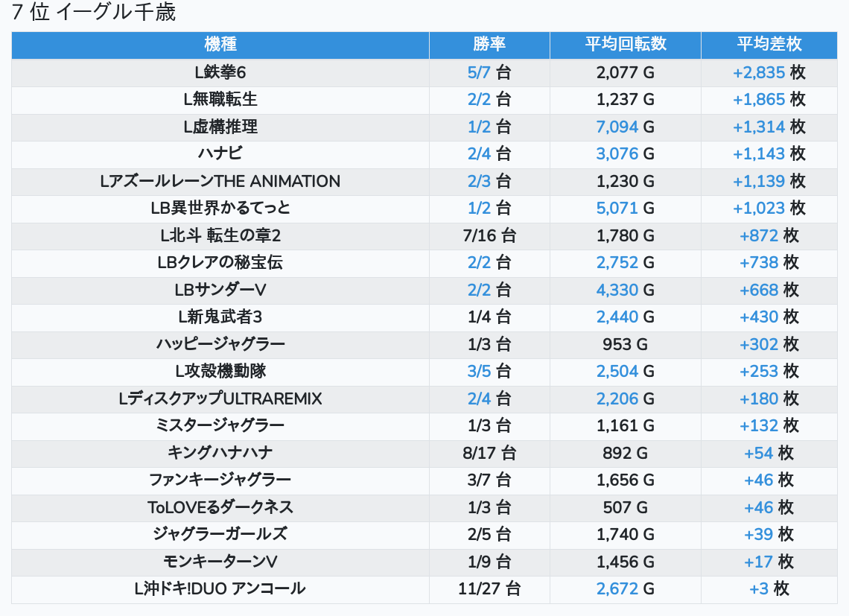849x616 pixels.
Task: Open the L鉄拳6 machine name
Action: click(x=220, y=72)
